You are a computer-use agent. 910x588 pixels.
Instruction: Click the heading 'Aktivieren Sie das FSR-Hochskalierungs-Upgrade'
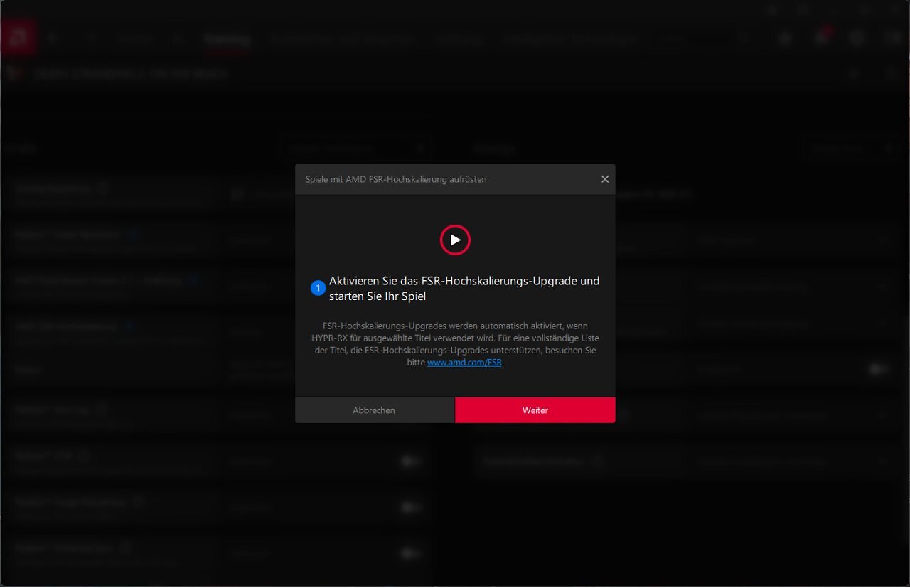coord(464,288)
